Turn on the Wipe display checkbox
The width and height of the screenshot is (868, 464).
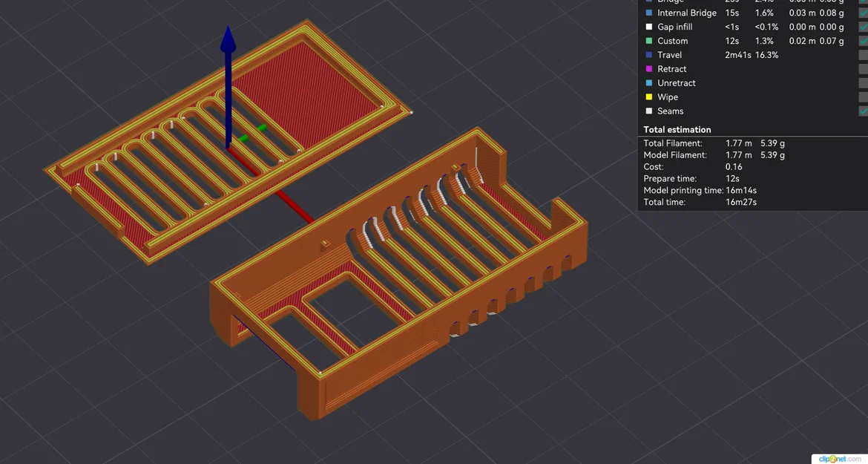tap(863, 97)
